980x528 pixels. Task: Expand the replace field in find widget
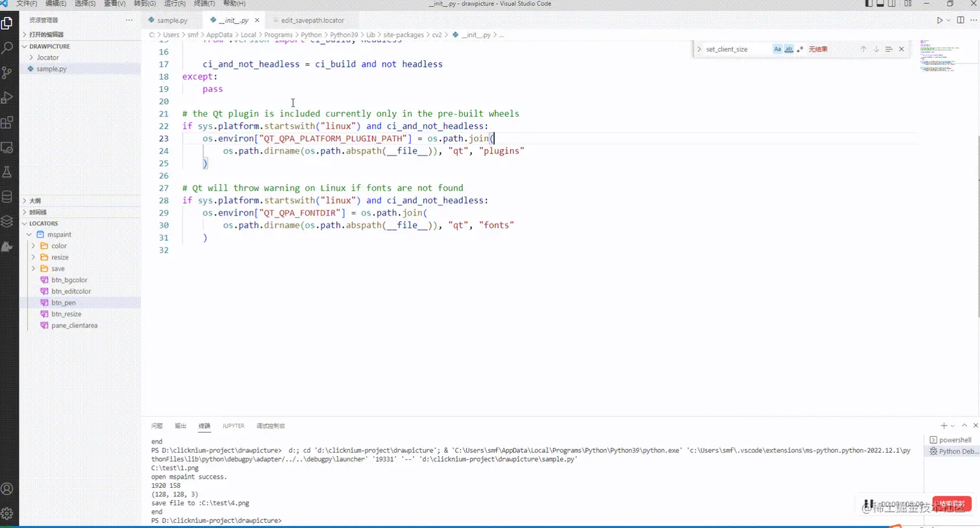tap(699, 49)
